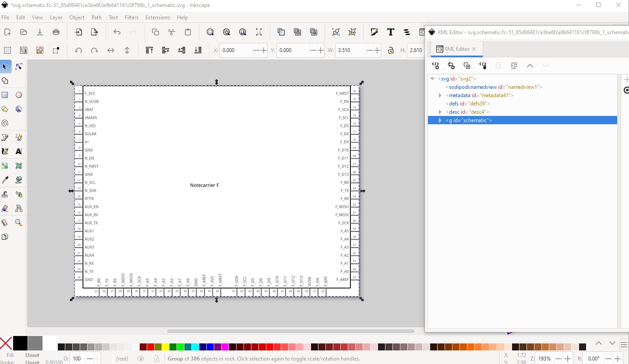This screenshot has width=629, height=364.
Task: Click Flip horizontally icon
Action: click(x=111, y=50)
